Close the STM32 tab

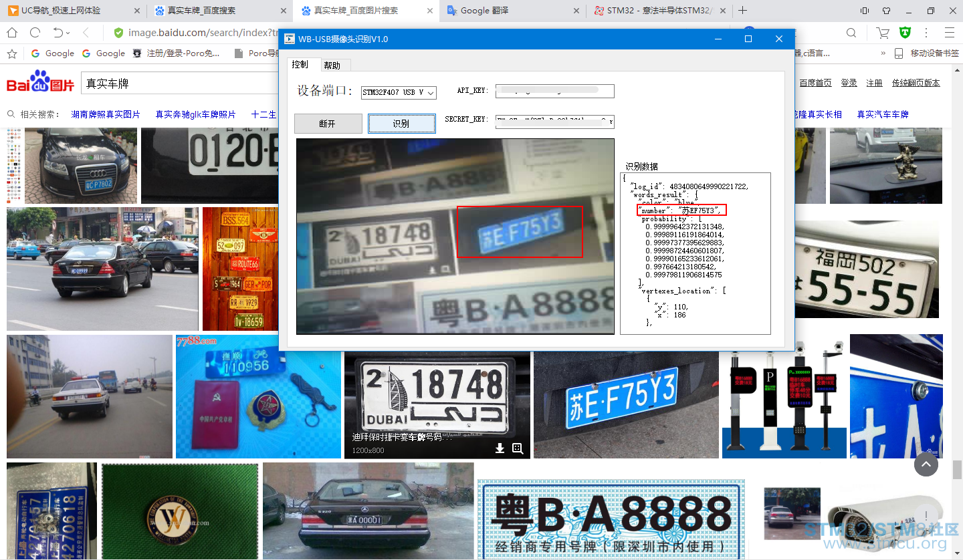723,11
